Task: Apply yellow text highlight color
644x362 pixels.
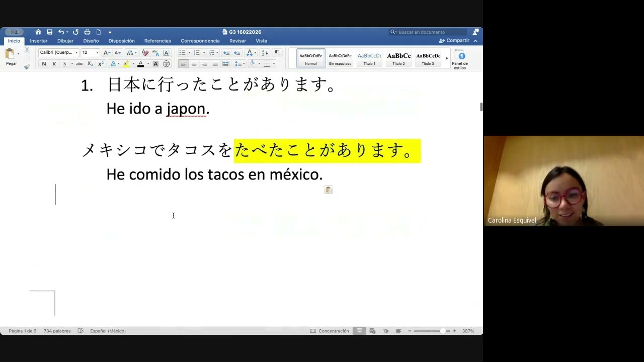Action: pos(126,64)
